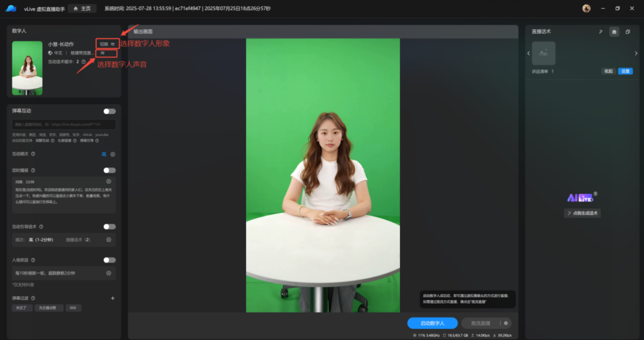644x340 pixels.
Task: Turn on the 互动引导话术 switch
Action: (x=109, y=227)
